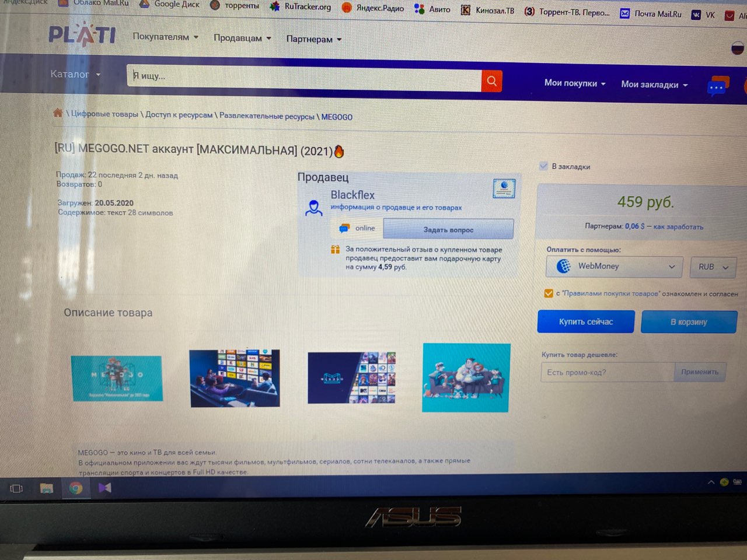Expand the Партнерам menu
Viewport: 747px width, 560px height.
(314, 39)
